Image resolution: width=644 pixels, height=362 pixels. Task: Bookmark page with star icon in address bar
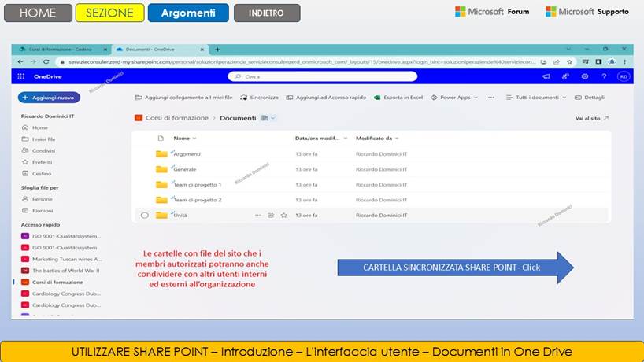click(x=569, y=62)
